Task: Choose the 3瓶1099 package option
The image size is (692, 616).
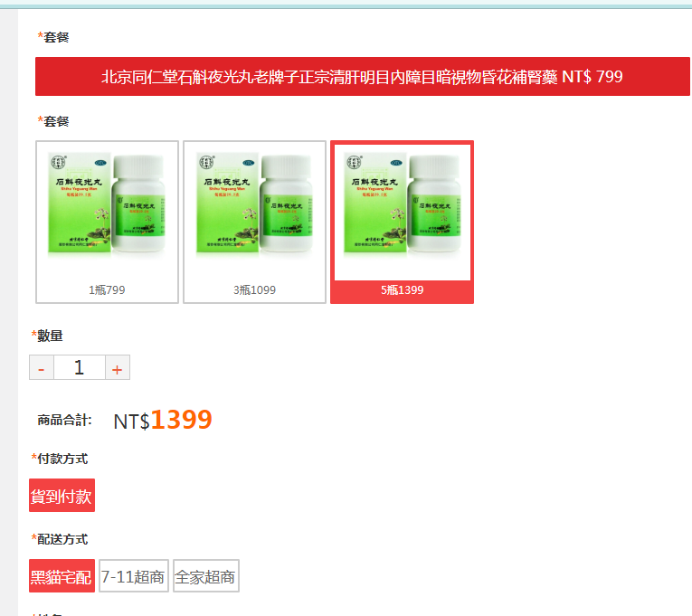Action: click(255, 222)
